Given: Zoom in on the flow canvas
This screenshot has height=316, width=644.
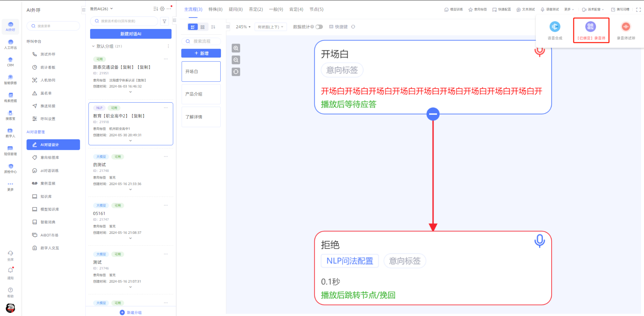Looking at the screenshot, I should point(236,48).
